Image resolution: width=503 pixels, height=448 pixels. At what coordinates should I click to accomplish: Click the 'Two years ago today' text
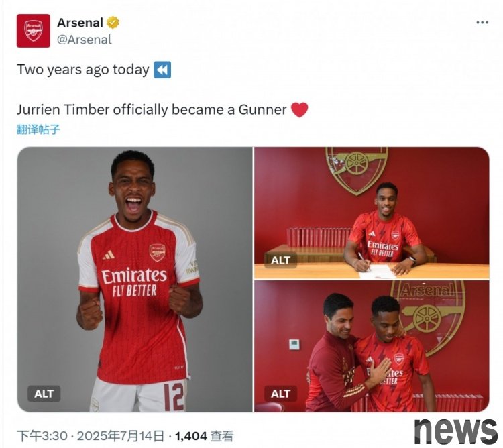[x=83, y=70]
